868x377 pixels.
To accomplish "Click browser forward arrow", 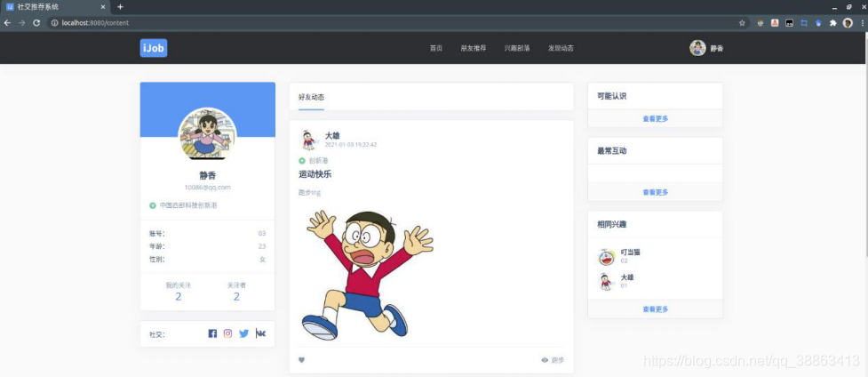I will (21, 23).
